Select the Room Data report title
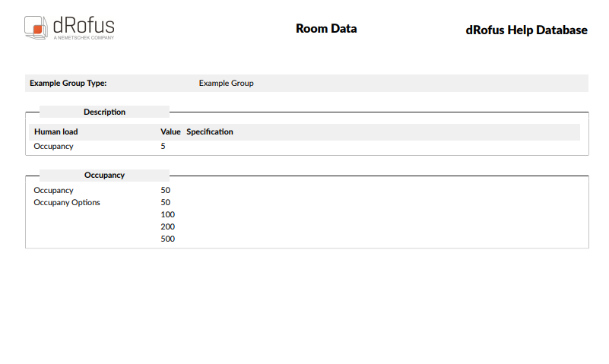This screenshot has height=364, width=609. 326,29
